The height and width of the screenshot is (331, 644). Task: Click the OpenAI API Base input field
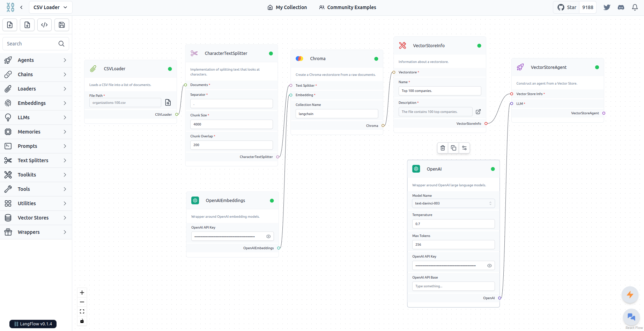(x=453, y=286)
